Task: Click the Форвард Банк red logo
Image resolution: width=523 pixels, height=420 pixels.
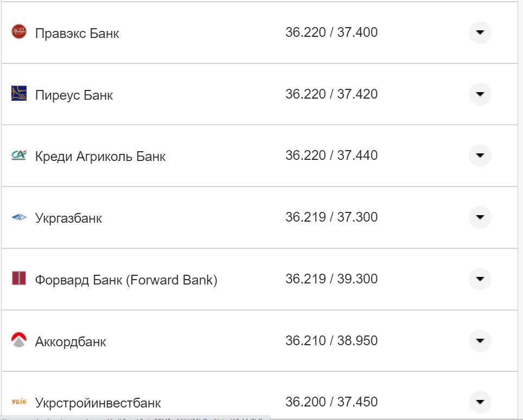Action: 19,279
